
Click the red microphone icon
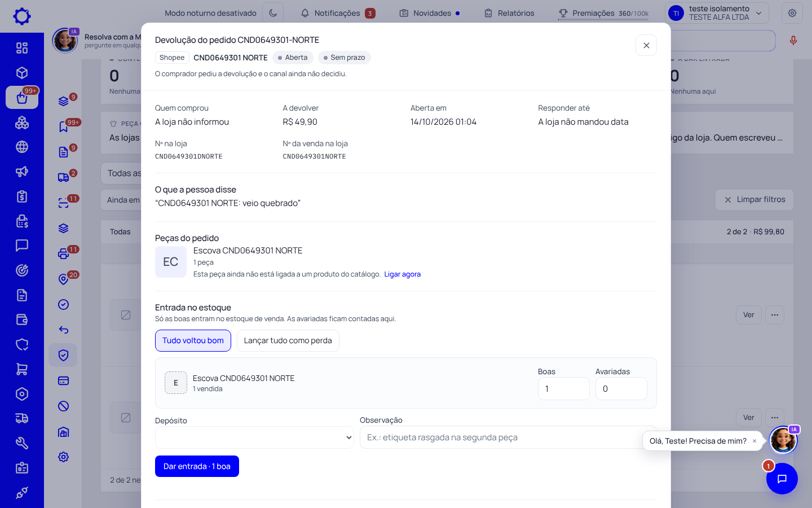tap(793, 41)
